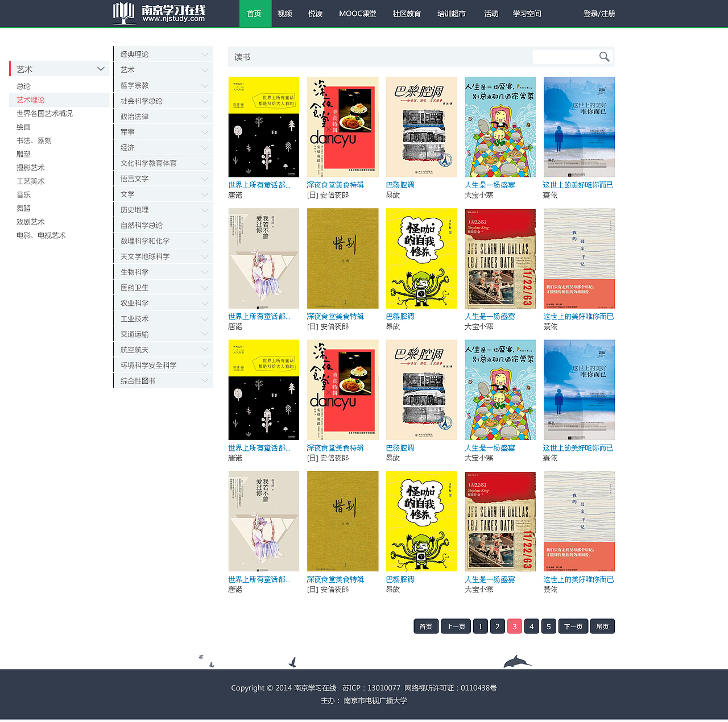Collapse the 艺术 section in left sidebar
Viewport: 728px width, 722px height.
pos(100,68)
